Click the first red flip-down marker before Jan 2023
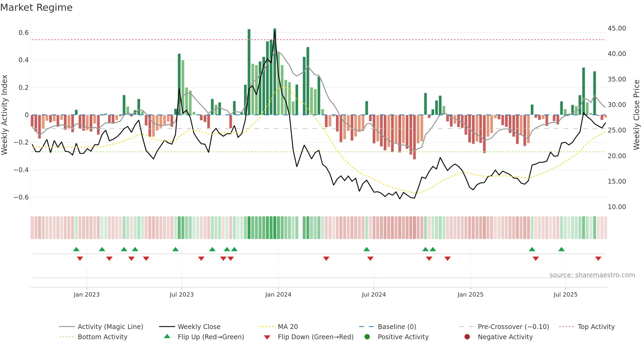This screenshot has height=362, width=644. pos(80,258)
